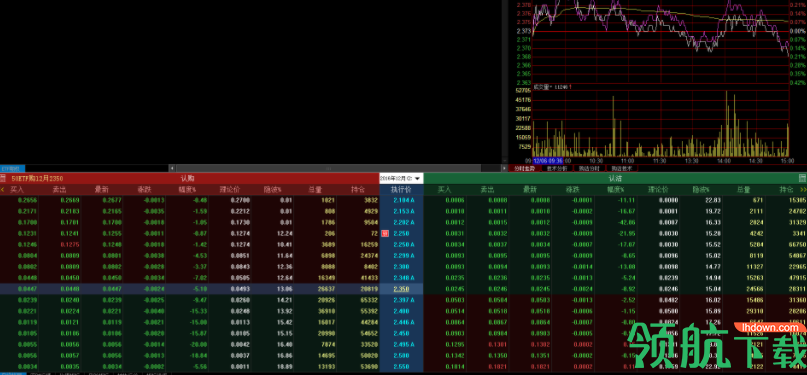Click the horizontal scrollbar track below the black panel

328,168
